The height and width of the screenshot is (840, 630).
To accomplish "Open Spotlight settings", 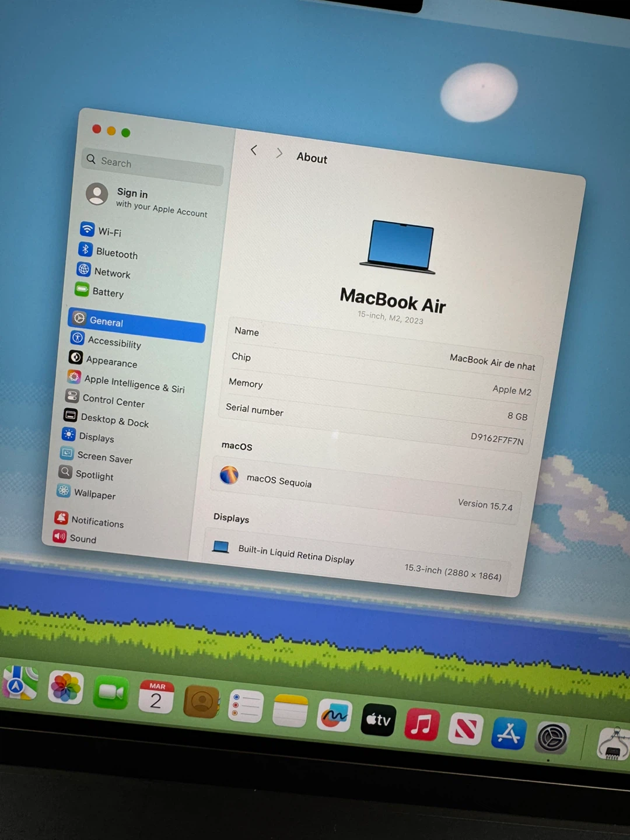I will 86,474.
